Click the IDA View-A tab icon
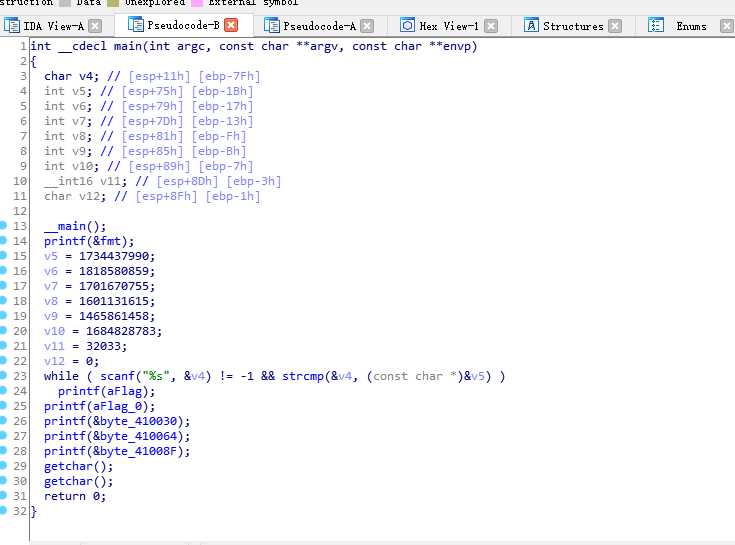 [12, 25]
